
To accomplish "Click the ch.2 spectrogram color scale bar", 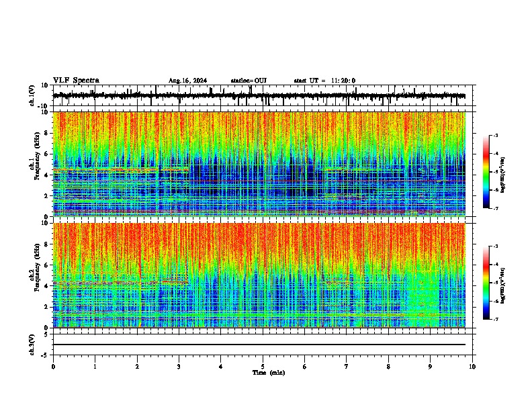I will (486, 283).
